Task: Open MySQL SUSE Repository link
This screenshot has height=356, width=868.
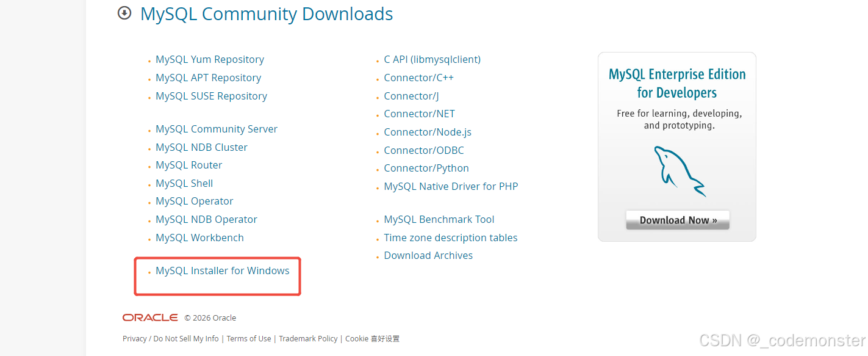Action: (x=211, y=96)
